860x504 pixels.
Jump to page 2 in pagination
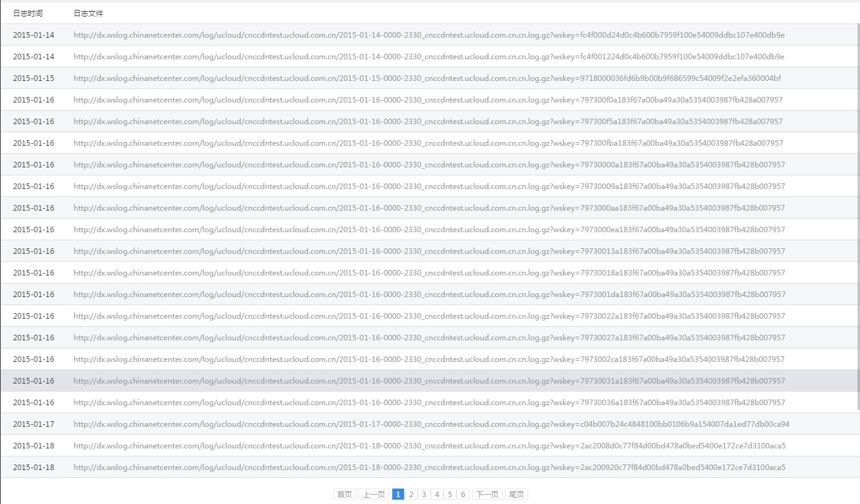[411, 494]
